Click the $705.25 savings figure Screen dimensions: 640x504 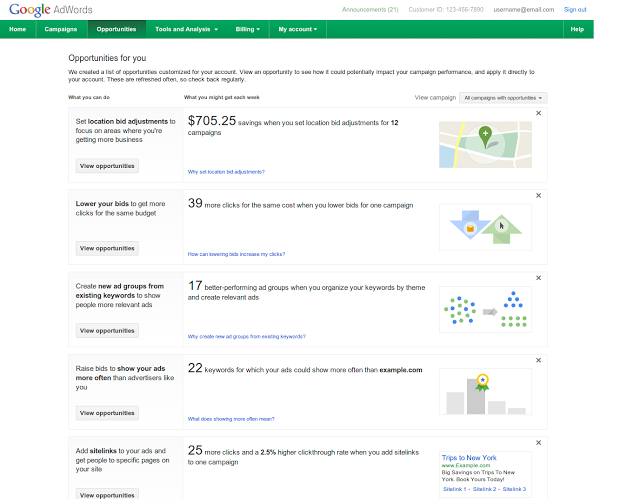coord(212,121)
